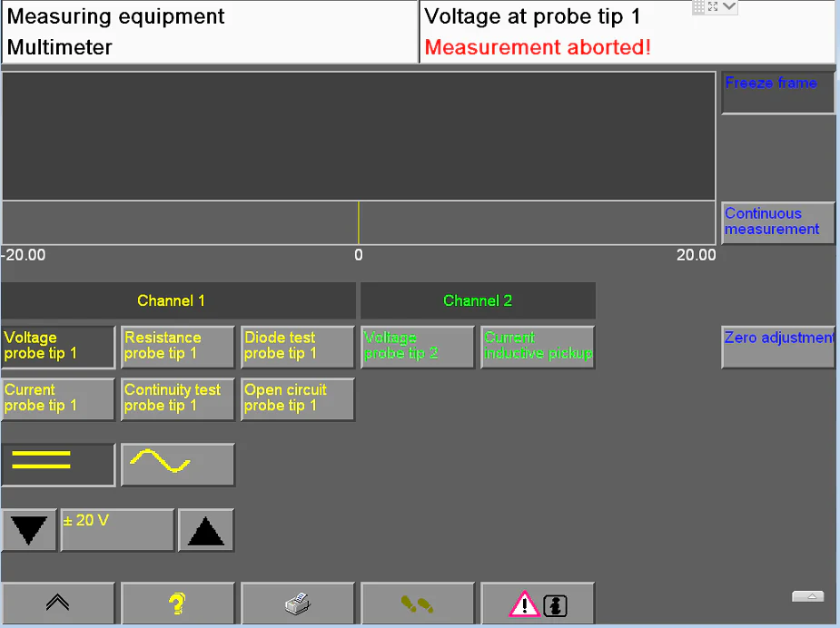Image resolution: width=840 pixels, height=628 pixels.
Task: Print the screen with the printer icon
Action: coord(298,603)
